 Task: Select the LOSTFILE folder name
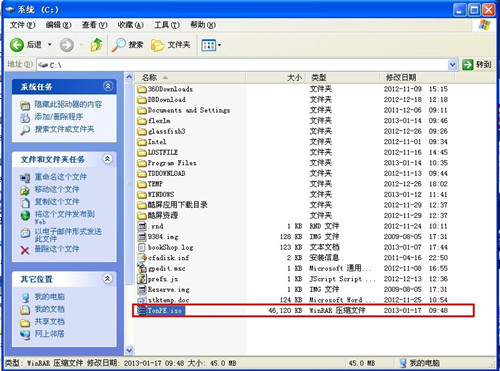[163, 152]
